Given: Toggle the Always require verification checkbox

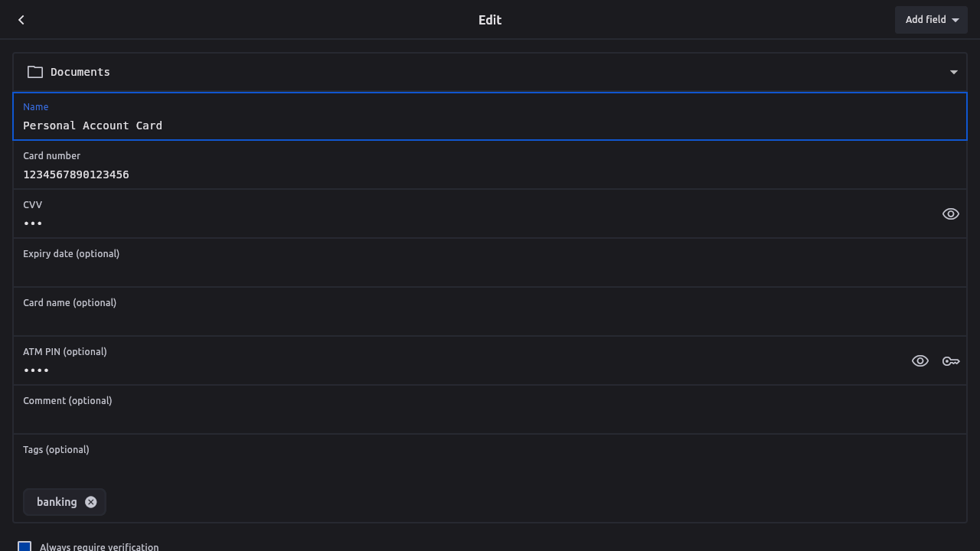Looking at the screenshot, I should point(24,546).
